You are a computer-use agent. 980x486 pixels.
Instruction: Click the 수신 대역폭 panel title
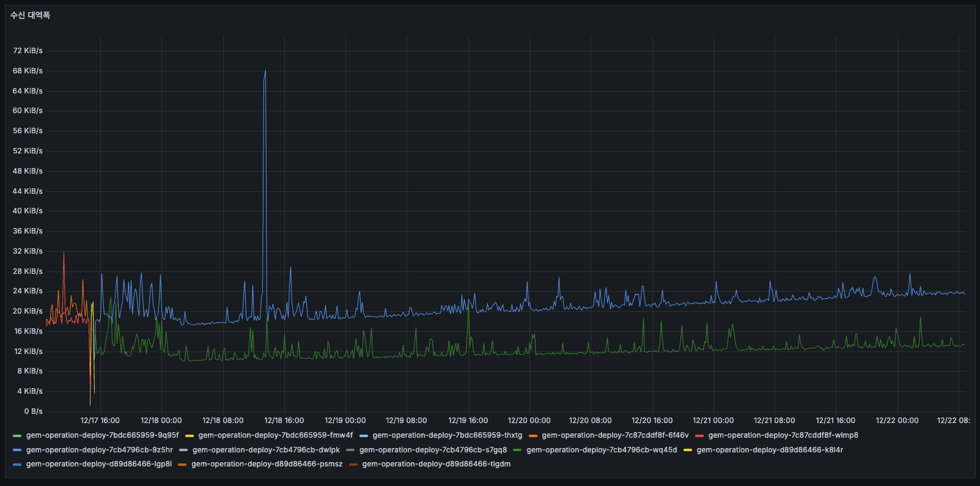[x=30, y=15]
